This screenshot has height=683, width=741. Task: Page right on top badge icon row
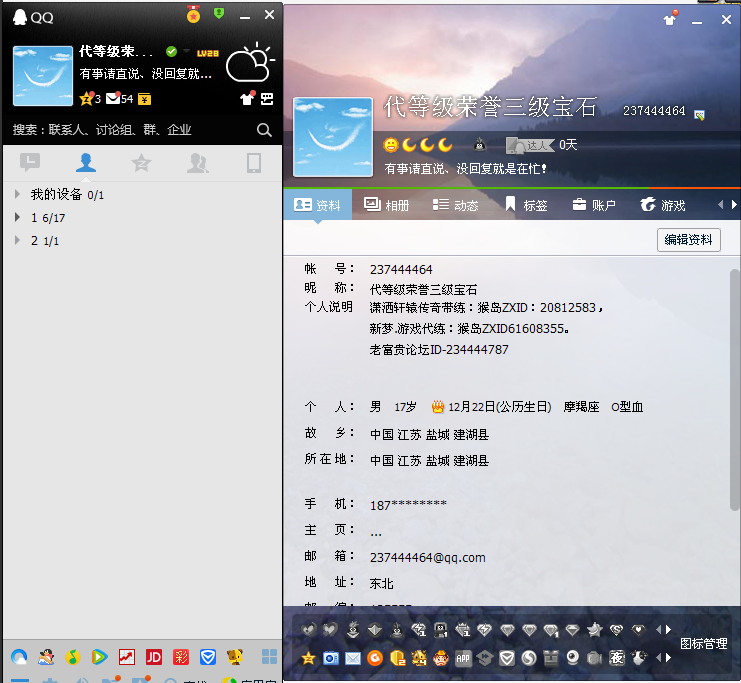point(669,630)
